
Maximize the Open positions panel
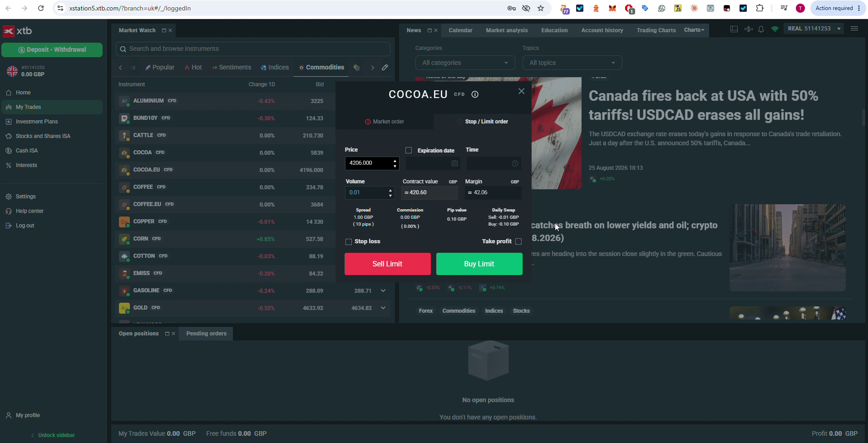pyautogui.click(x=167, y=334)
